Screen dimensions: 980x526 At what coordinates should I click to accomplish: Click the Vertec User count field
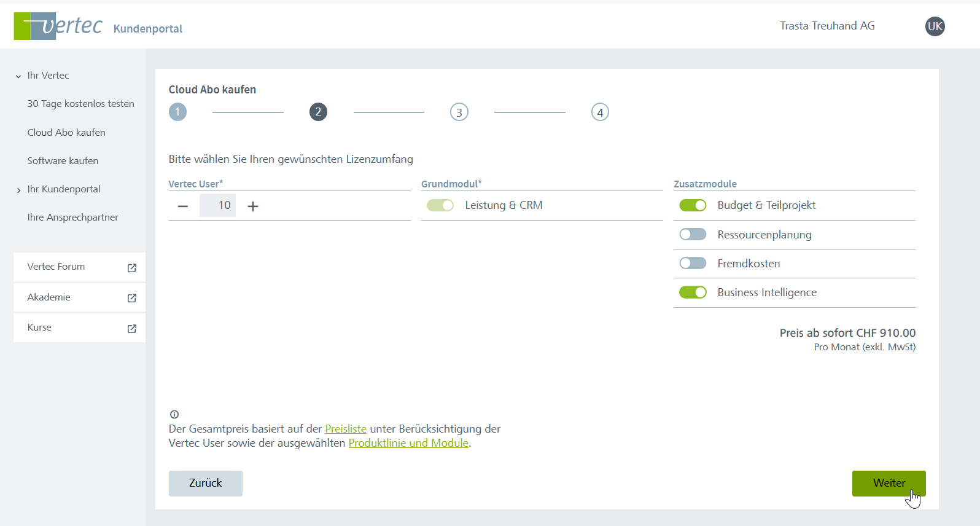[x=218, y=206]
